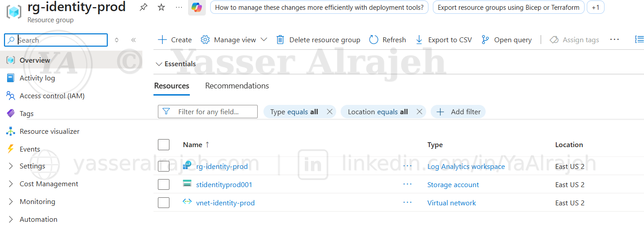Screen dimensions: 644x232
Task: Open the title bar's more options ellipsis
Action: point(179,8)
